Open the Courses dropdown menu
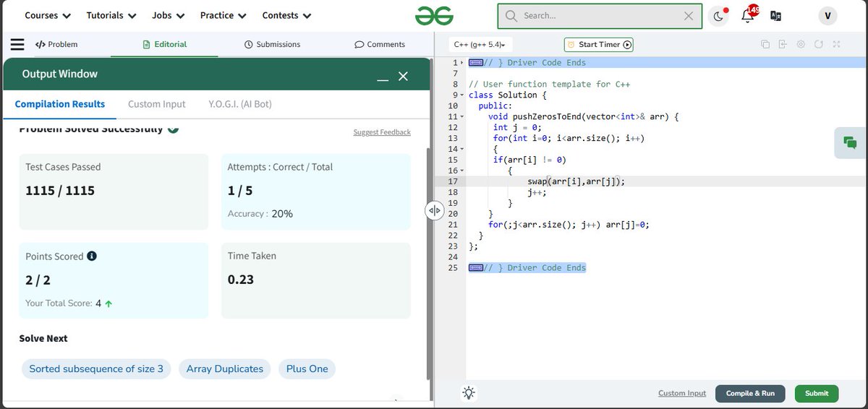The image size is (868, 409). (x=48, y=15)
